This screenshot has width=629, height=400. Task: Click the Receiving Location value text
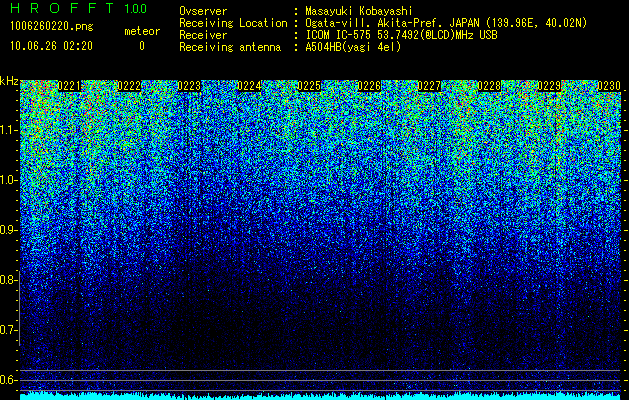[446, 23]
